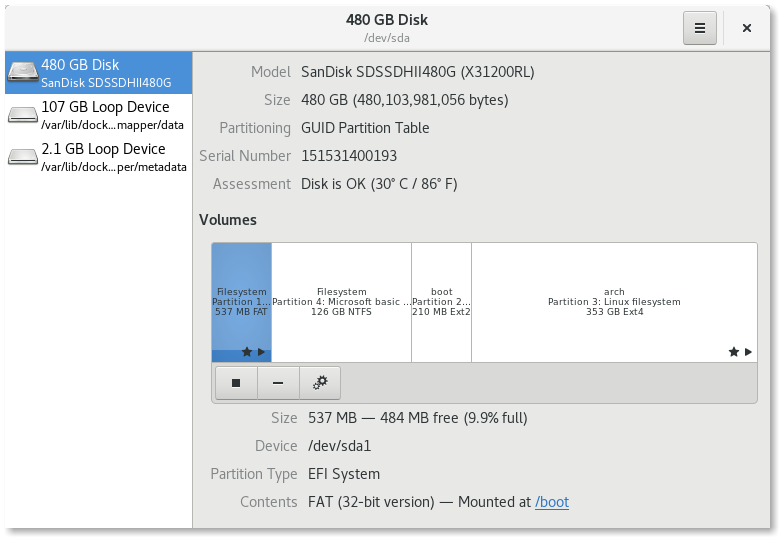This screenshot has width=779, height=537.
Task: Select the arch 353 GB Ext4 partition
Action: click(x=614, y=302)
